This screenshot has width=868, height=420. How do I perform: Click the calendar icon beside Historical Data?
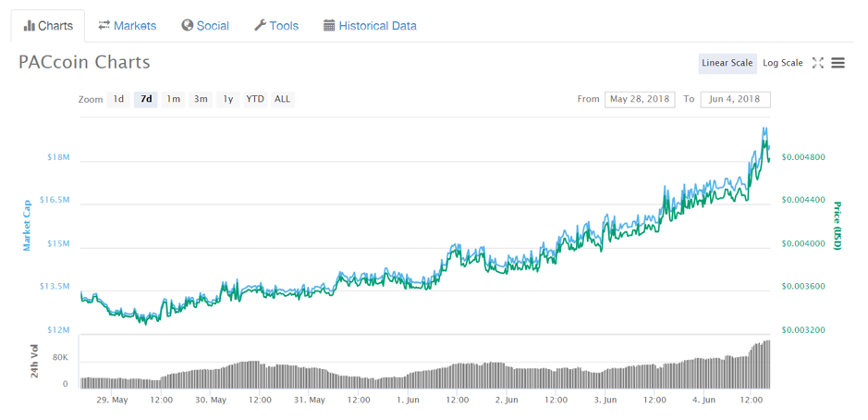tap(329, 26)
